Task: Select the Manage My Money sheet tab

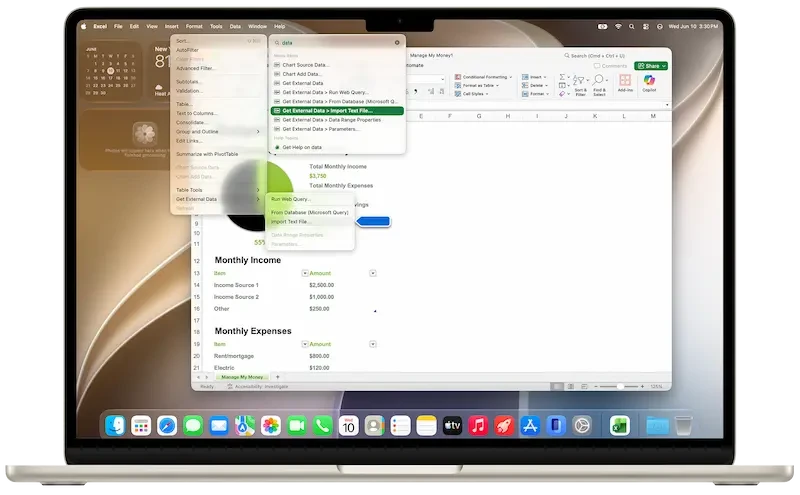Action: pyautogui.click(x=242, y=377)
